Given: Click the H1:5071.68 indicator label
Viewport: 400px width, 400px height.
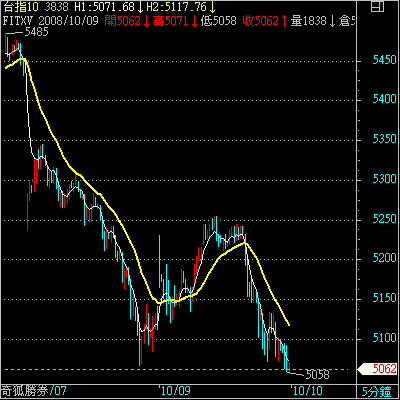Looking at the screenshot, I should point(104,6).
